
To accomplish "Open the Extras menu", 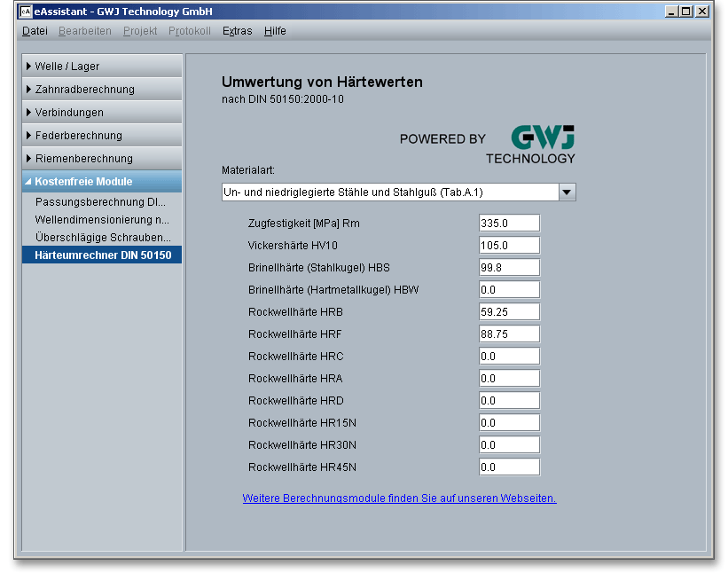I will point(237,31).
